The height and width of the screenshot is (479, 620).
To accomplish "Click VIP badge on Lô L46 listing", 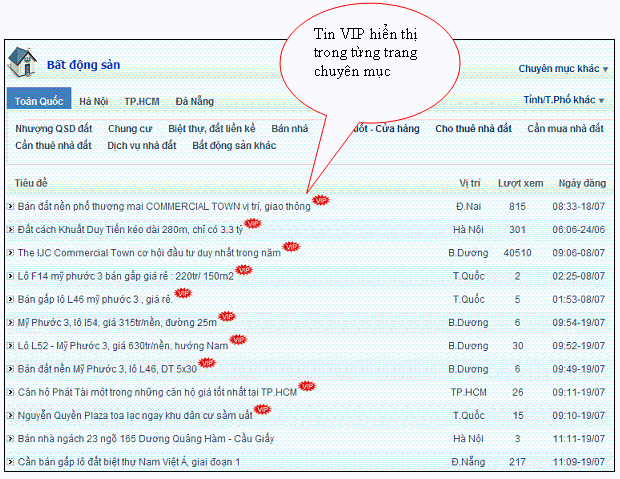I will pos(183,293).
